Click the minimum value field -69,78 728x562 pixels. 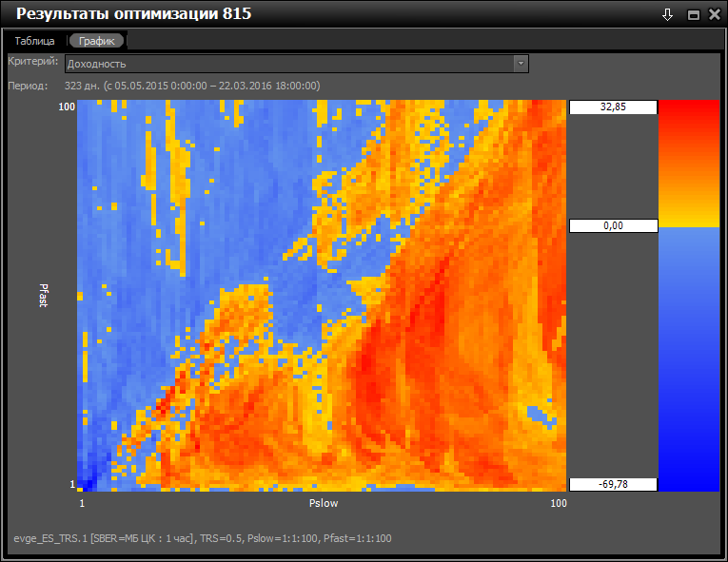pyautogui.click(x=613, y=485)
